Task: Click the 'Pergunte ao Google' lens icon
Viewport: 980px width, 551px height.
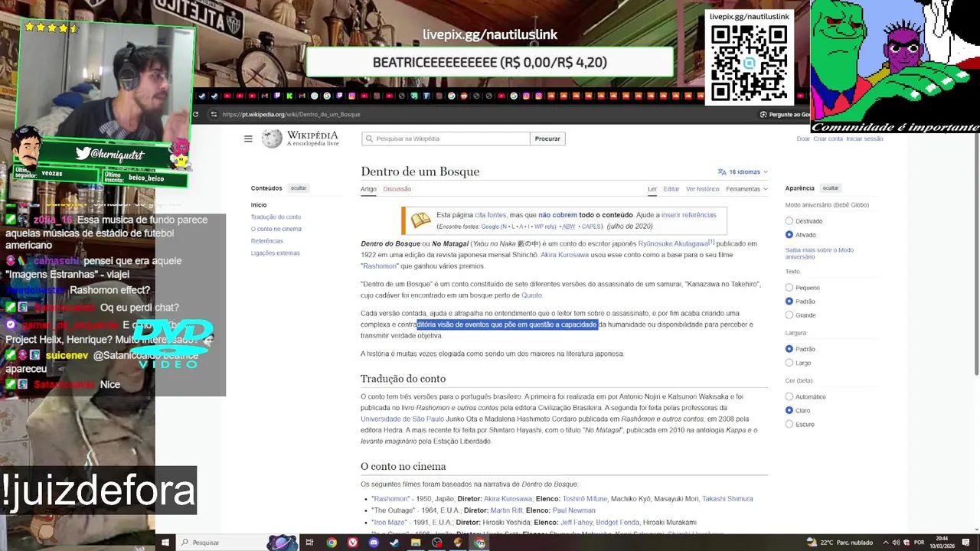Action: click(x=763, y=114)
